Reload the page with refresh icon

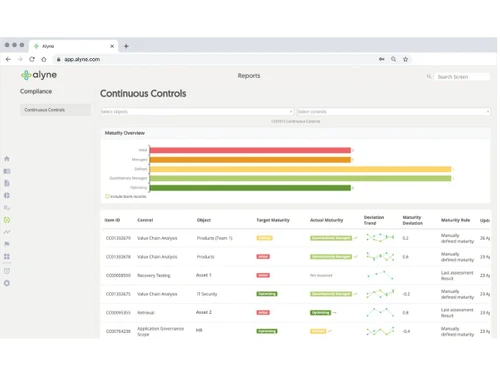(x=32, y=59)
